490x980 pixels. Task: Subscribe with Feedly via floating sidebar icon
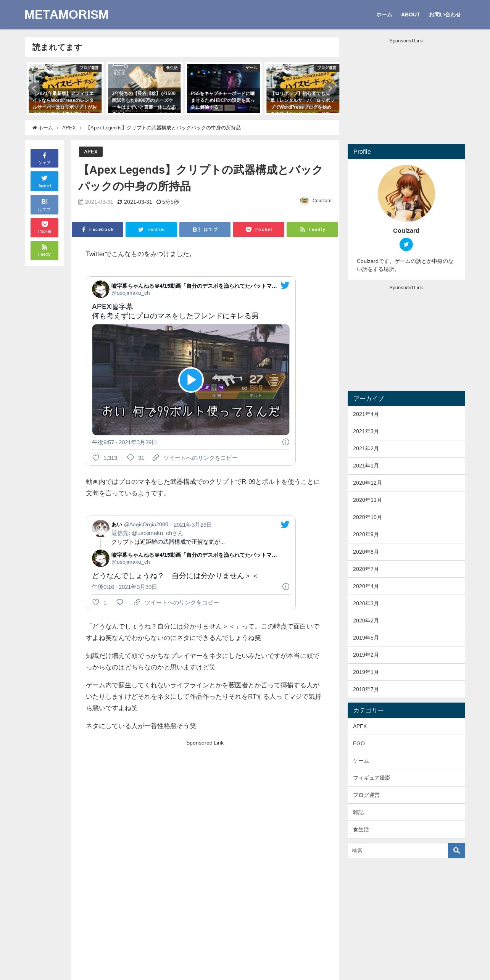44,250
